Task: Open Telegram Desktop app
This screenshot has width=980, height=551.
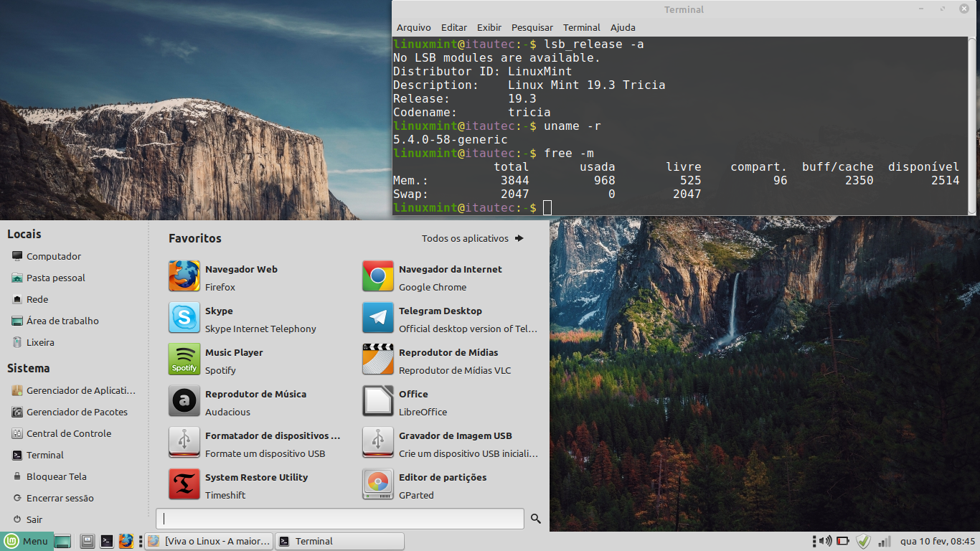Action: click(x=450, y=319)
